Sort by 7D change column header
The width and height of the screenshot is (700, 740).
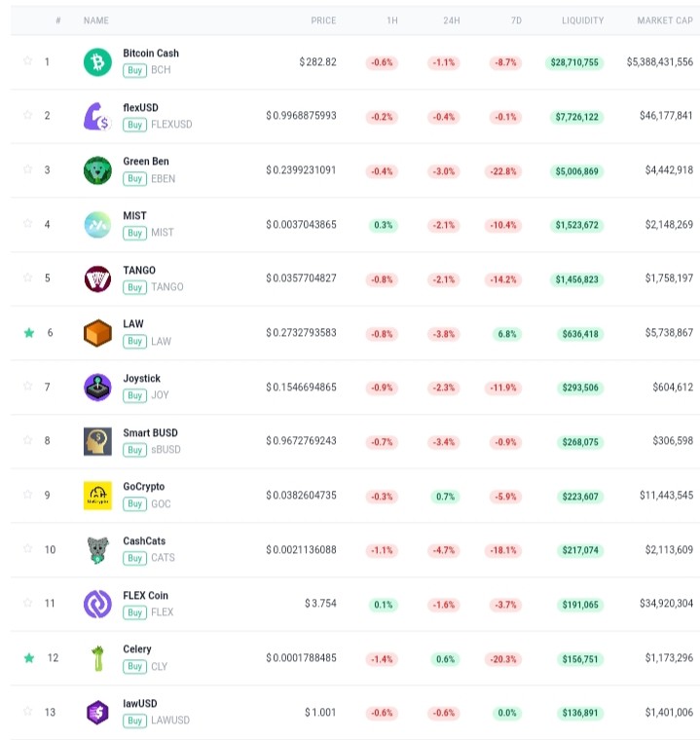[x=516, y=20]
